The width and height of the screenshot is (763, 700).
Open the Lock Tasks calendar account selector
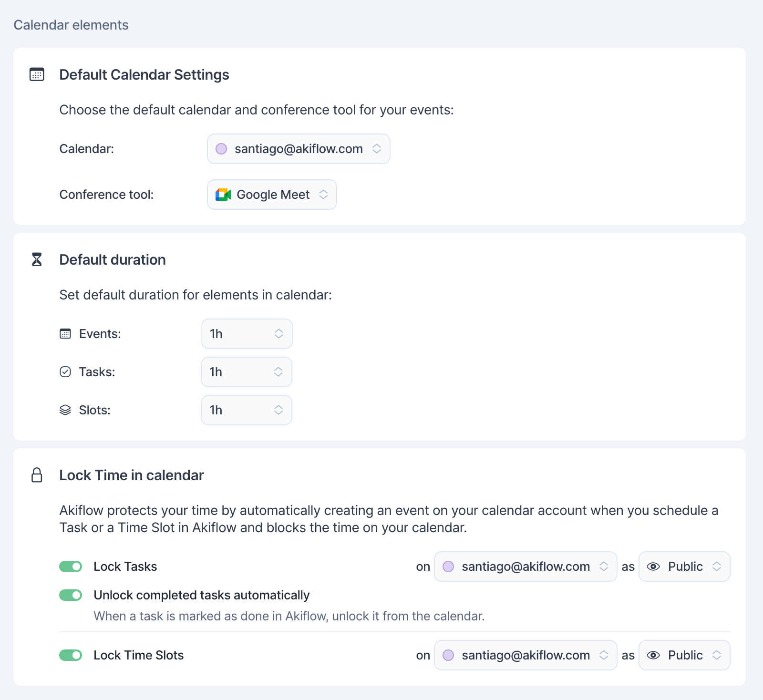[526, 566]
